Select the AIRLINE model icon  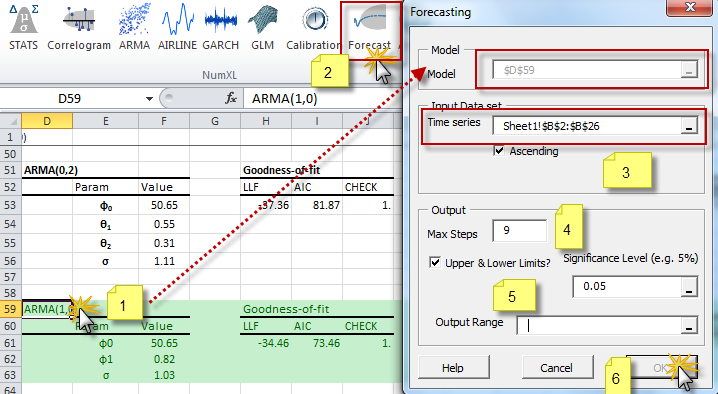pyautogui.click(x=177, y=26)
